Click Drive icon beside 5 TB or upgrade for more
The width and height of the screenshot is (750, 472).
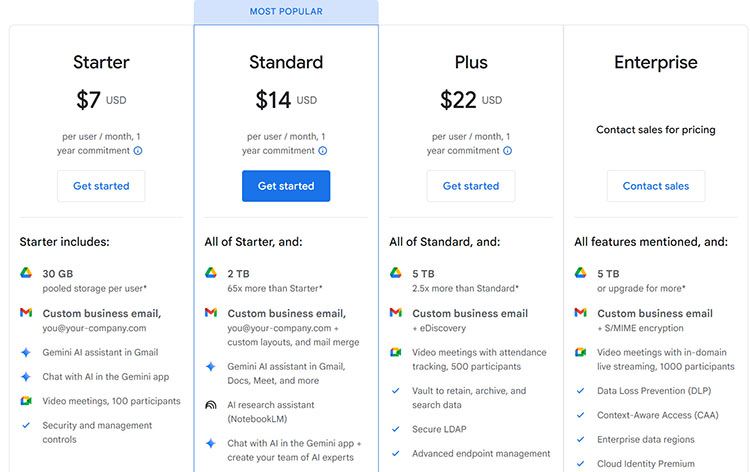click(580, 273)
